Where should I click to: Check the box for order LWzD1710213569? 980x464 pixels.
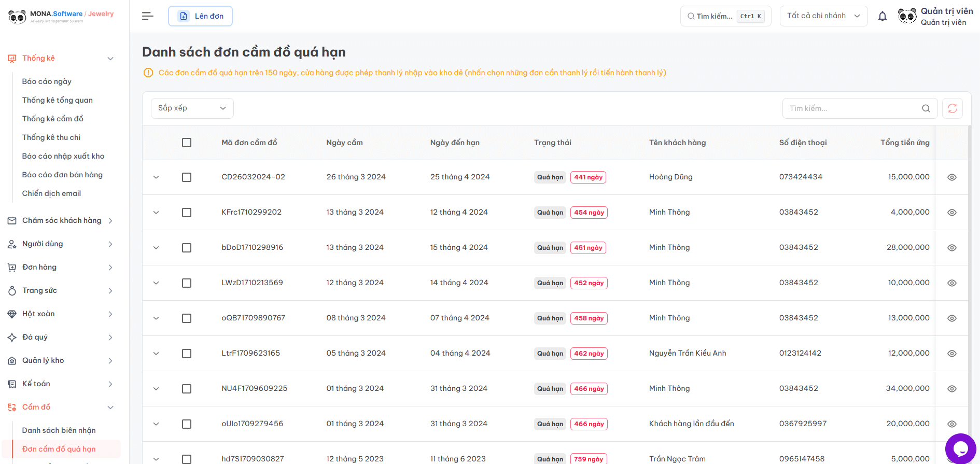click(187, 283)
